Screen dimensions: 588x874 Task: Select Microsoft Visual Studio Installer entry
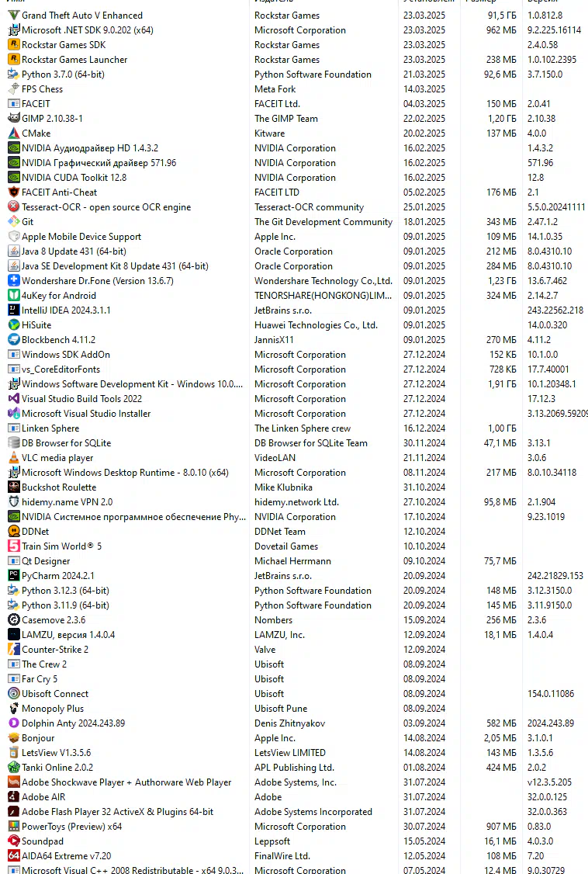coord(86,414)
